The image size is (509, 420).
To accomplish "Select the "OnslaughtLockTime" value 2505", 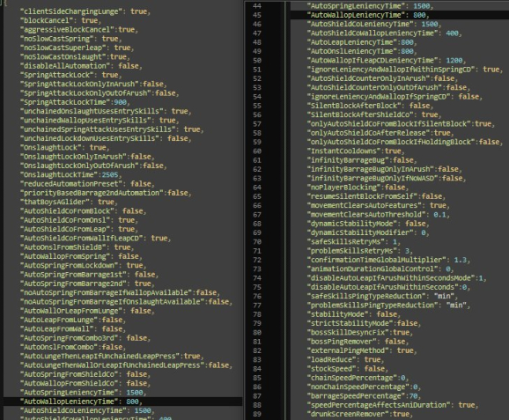I will coord(110,174).
